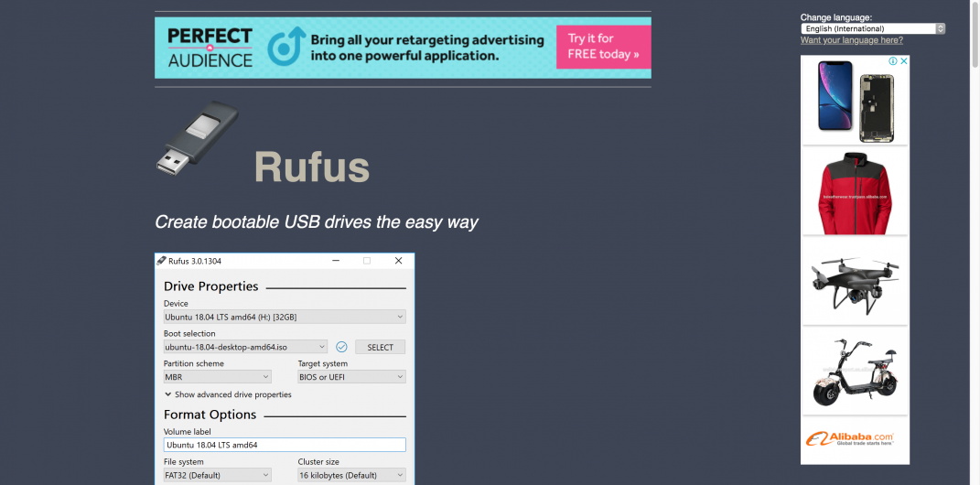Open the Change language dropdown
Screen dimensions: 980x485
pos(873,28)
